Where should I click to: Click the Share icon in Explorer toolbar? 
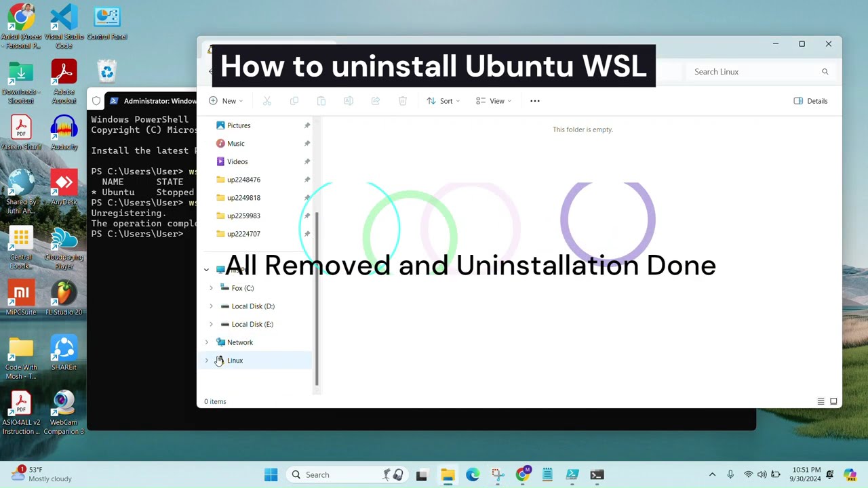tap(376, 101)
